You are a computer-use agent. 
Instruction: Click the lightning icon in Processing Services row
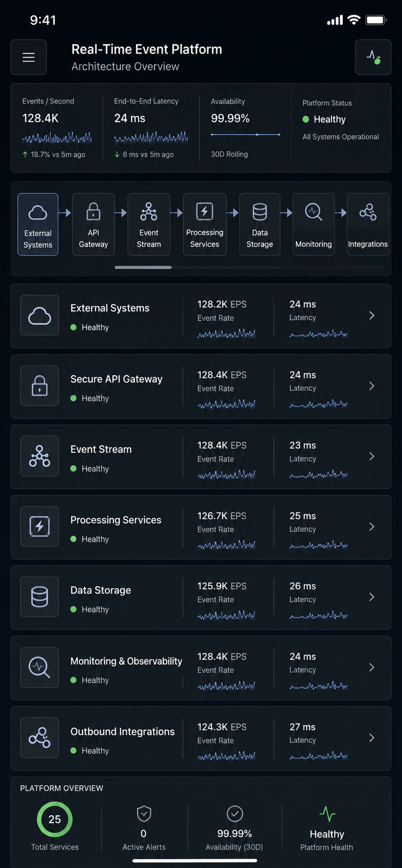tap(40, 527)
